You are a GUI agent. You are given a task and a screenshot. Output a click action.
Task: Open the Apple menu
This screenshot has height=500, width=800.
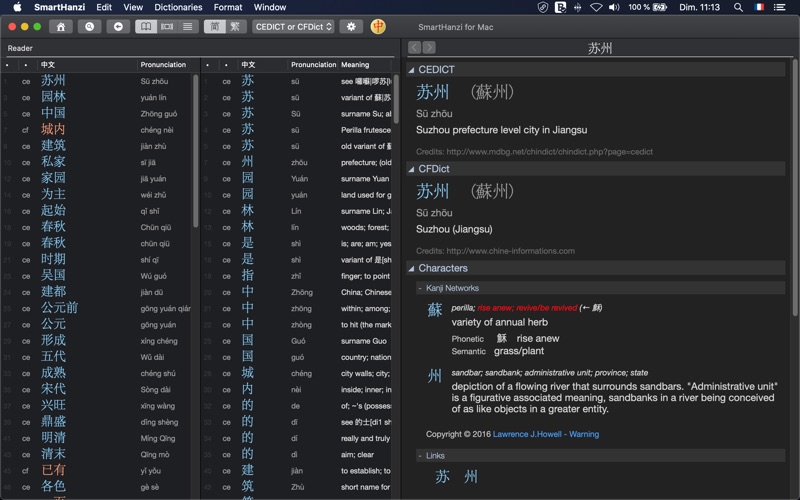coord(17,7)
